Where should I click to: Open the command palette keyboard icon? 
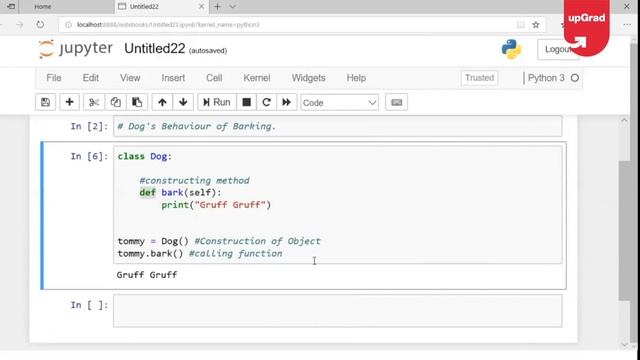397,102
